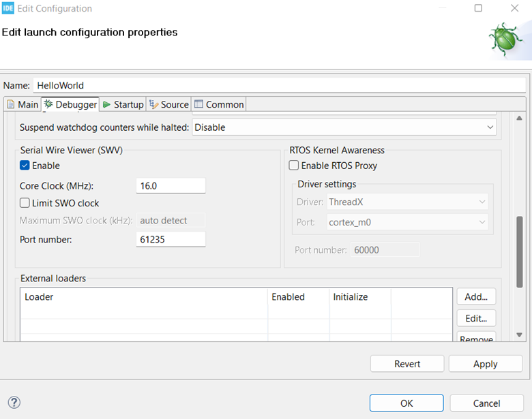Select the Source tab
This screenshot has width=532, height=419.
(168, 104)
